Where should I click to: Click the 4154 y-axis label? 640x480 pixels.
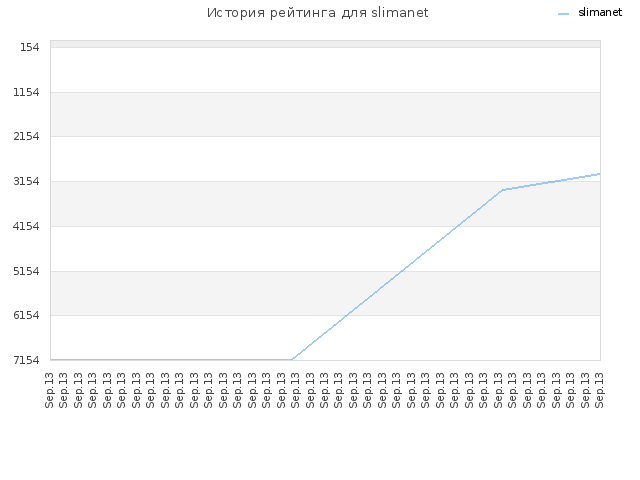click(27, 226)
